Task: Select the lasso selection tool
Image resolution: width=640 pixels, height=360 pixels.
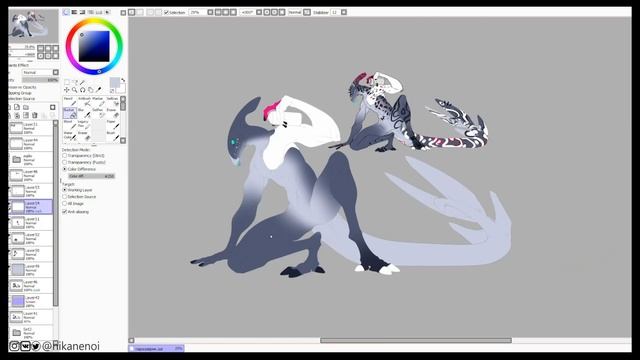Action: point(75,82)
